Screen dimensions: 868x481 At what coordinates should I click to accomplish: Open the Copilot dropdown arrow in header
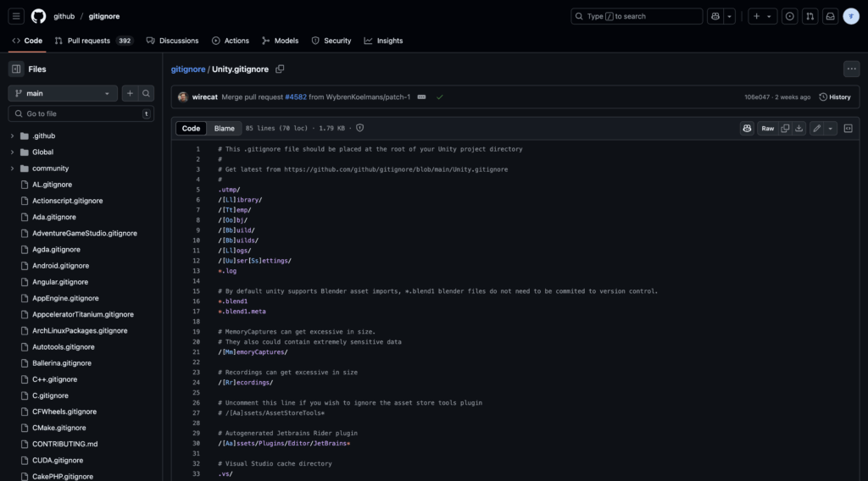730,16
